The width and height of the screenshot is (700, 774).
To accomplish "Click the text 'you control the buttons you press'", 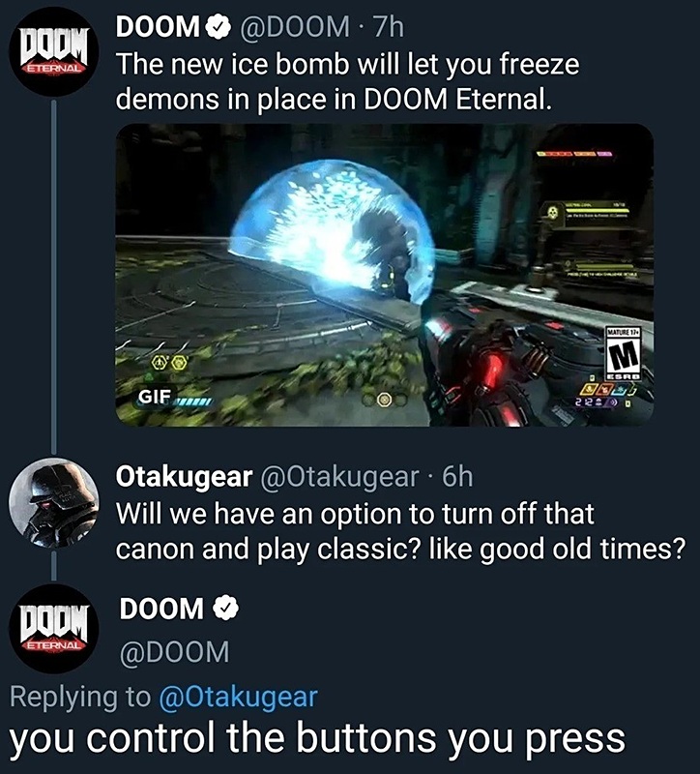I will (317, 739).
